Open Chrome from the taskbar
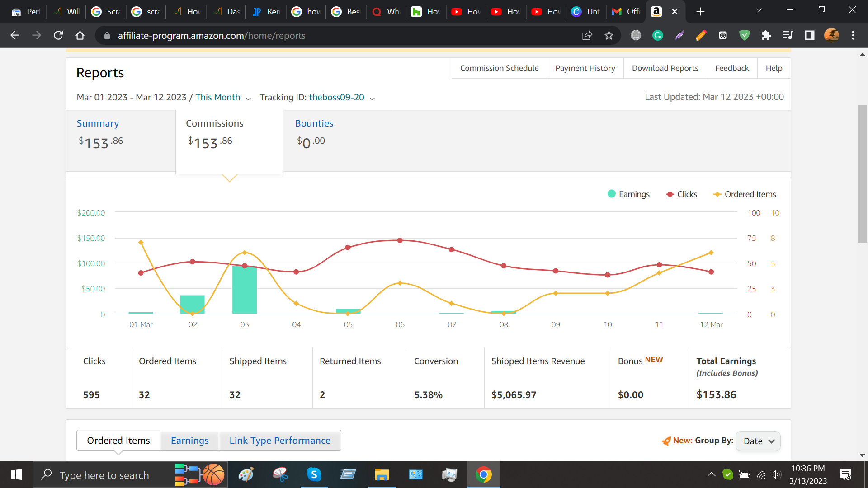868x488 pixels. [x=483, y=474]
